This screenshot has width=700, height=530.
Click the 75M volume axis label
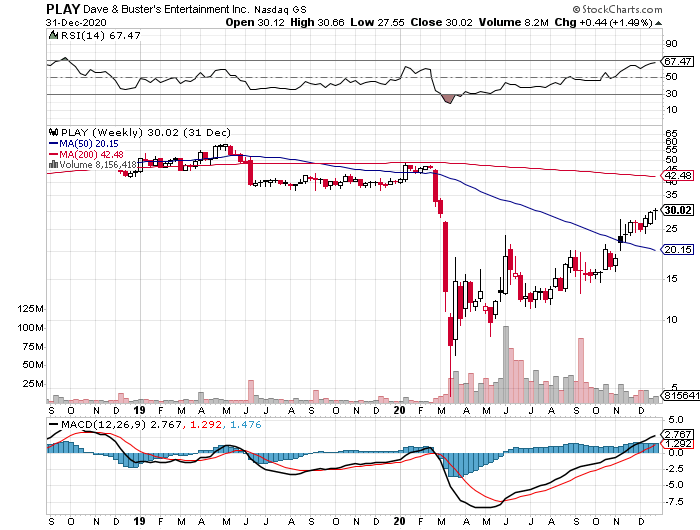pos(33,347)
